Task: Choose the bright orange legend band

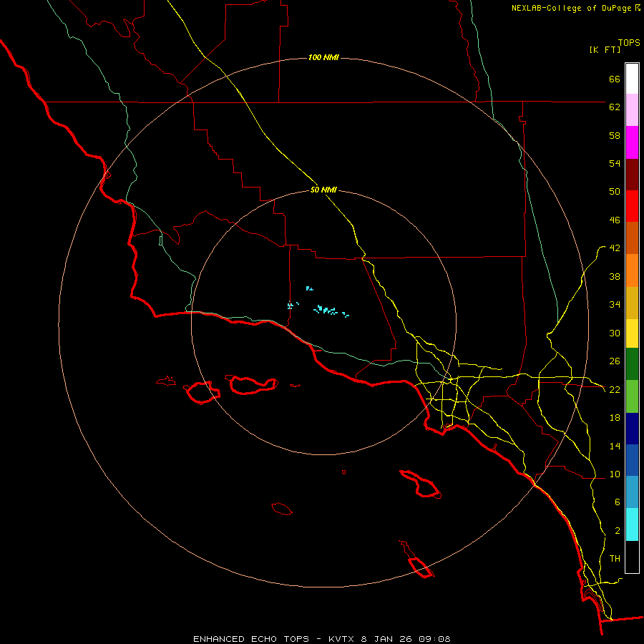Action: (632, 270)
